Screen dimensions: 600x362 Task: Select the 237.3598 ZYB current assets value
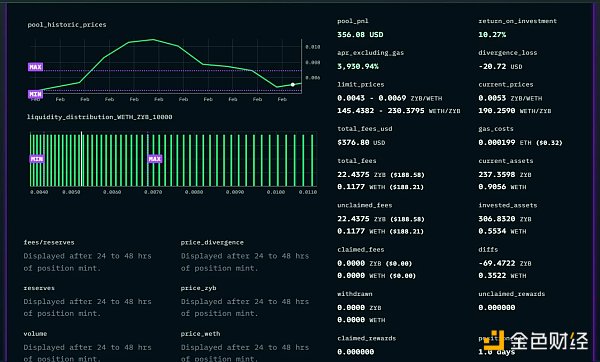click(505, 174)
